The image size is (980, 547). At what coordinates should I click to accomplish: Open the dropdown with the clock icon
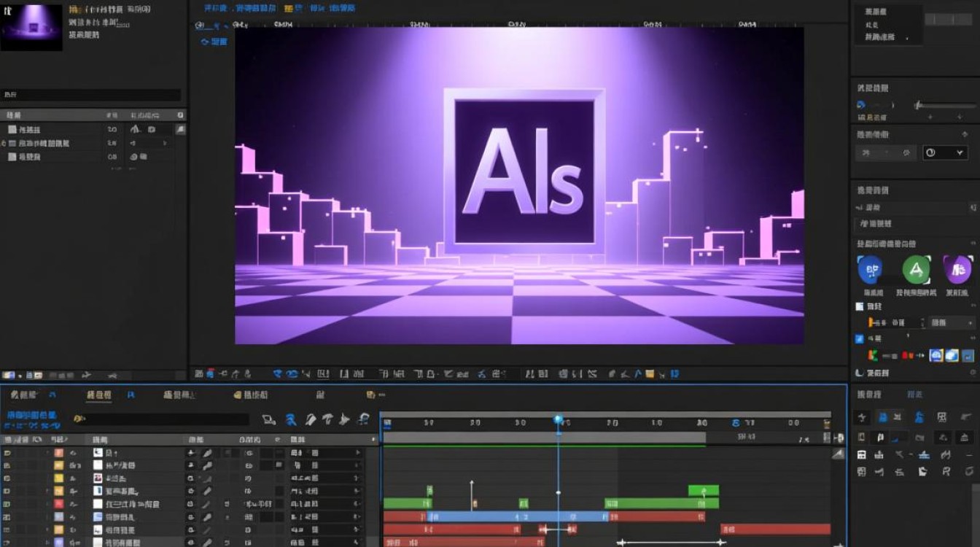pos(944,152)
